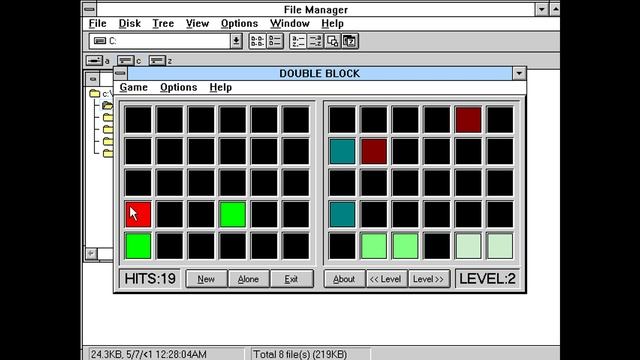Click the teal tile next to dark red tile
This screenshot has width=640, height=360.
(x=342, y=151)
